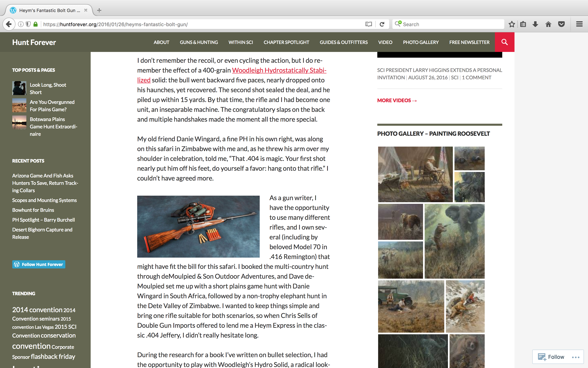Open Bowhunt for Bruins post
This screenshot has height=368, width=588.
pos(33,210)
